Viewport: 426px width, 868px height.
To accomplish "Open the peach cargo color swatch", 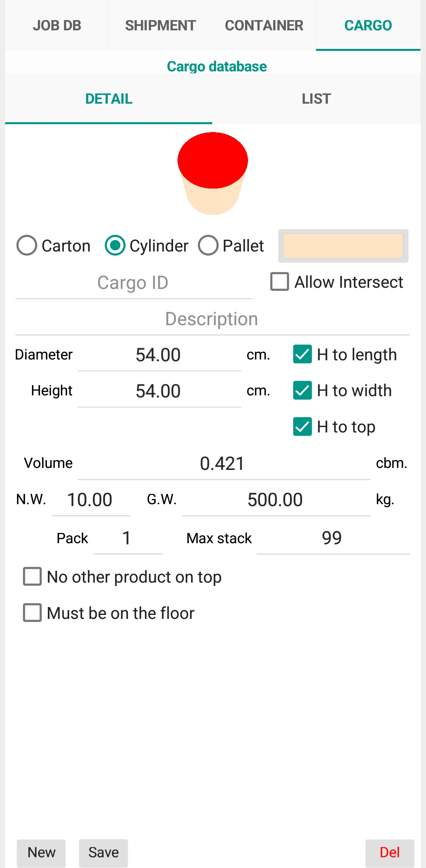I will [343, 246].
